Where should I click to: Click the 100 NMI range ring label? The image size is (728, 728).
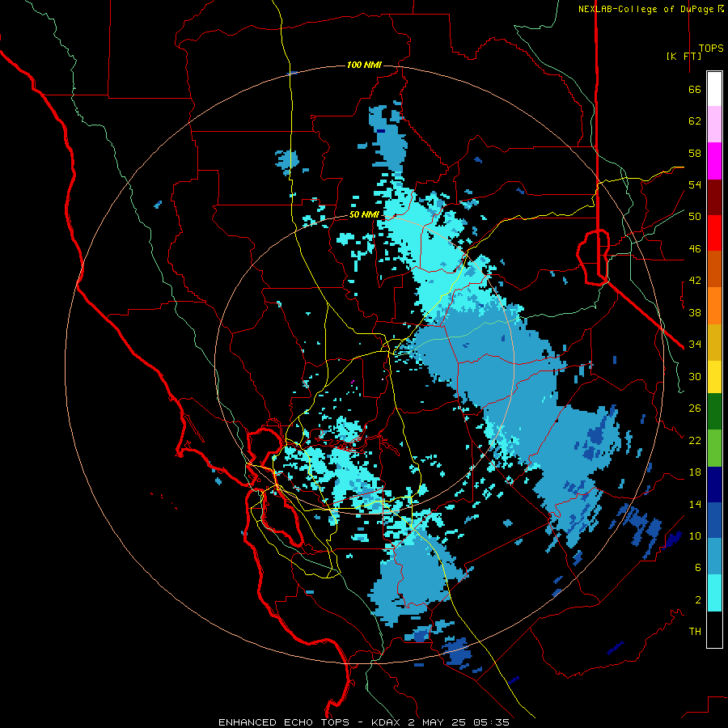pos(364,65)
